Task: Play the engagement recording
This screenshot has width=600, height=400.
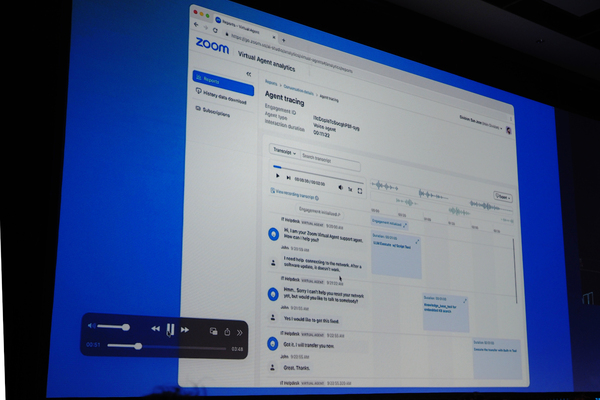Action: point(278,176)
